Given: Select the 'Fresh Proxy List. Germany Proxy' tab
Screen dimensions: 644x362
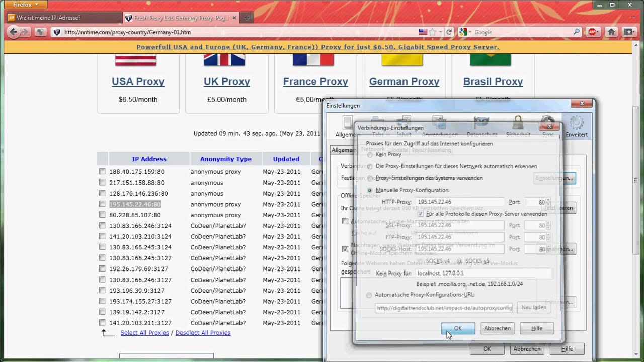Looking at the screenshot, I should click(x=181, y=18).
